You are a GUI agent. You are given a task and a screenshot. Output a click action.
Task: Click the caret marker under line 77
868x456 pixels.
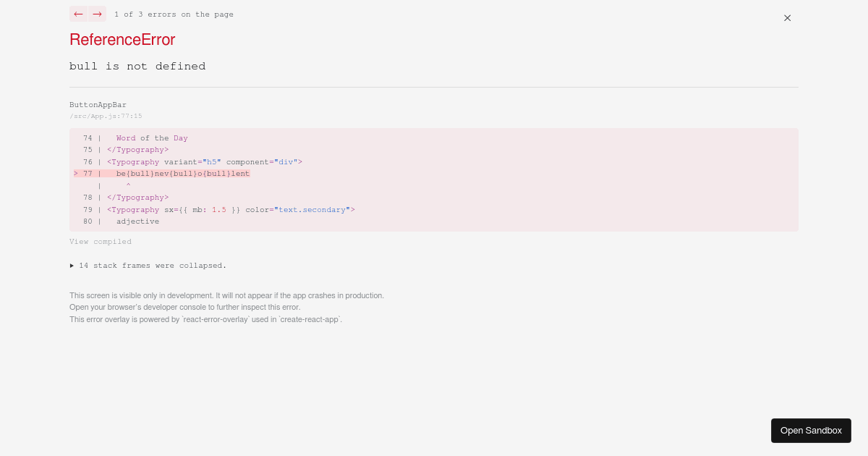128,185
